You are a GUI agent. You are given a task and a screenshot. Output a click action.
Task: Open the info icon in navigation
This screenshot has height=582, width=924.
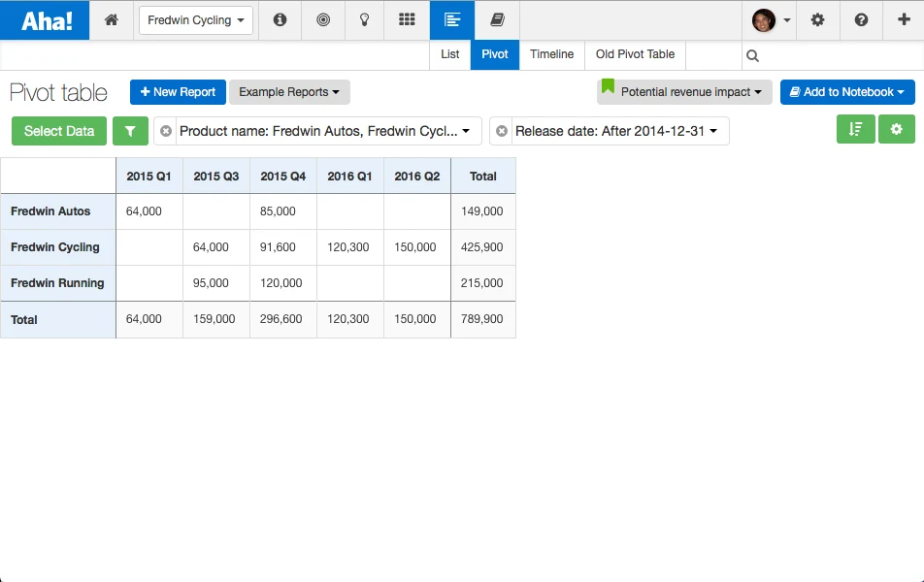coord(280,20)
